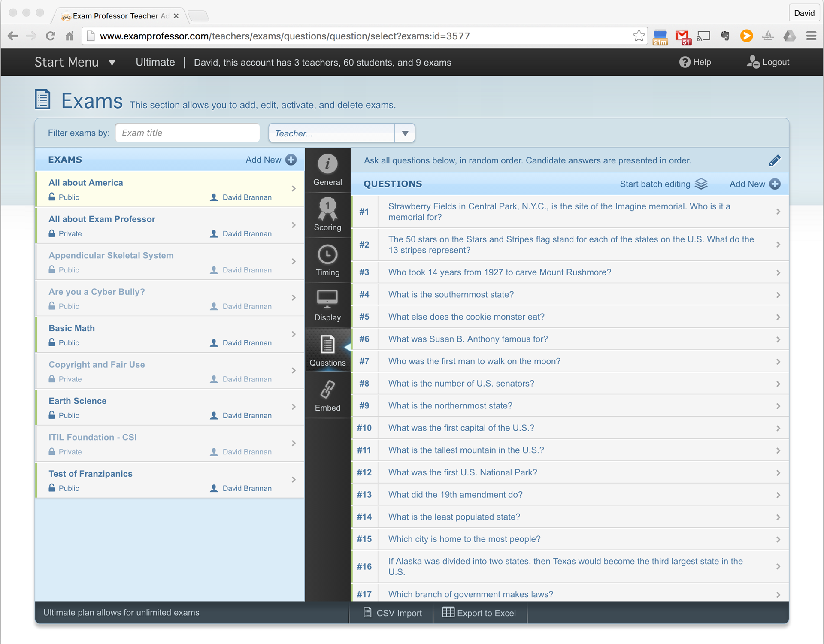This screenshot has height=644, width=824.
Task: Open the Embed chain-link icon
Action: point(327,390)
